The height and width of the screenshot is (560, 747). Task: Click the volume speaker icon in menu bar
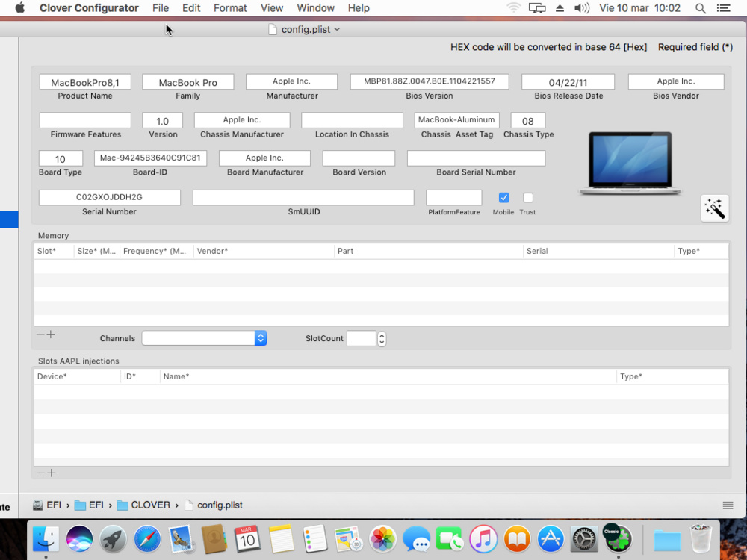pyautogui.click(x=582, y=8)
